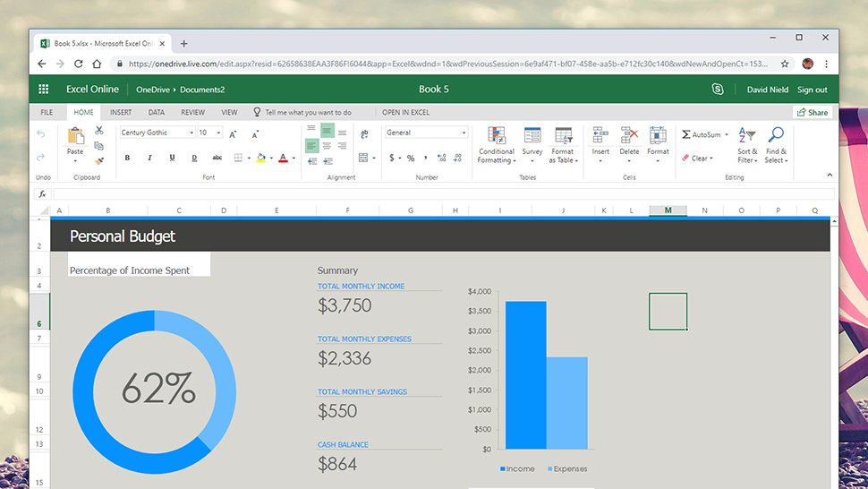Click the Paste clipboard icon

tap(75, 136)
